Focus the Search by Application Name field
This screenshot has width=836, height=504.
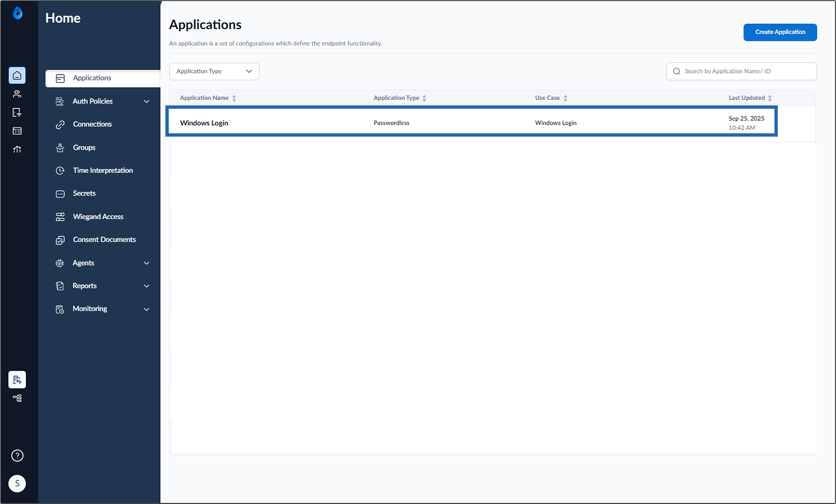[x=742, y=71]
